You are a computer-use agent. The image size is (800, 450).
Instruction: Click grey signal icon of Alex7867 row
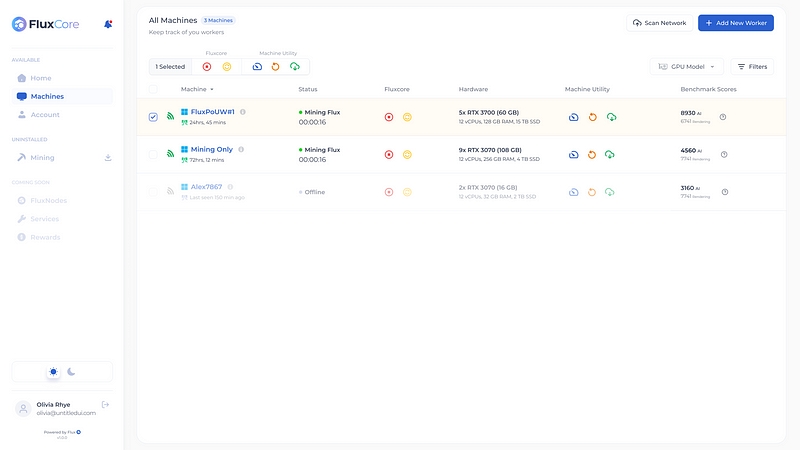click(170, 191)
